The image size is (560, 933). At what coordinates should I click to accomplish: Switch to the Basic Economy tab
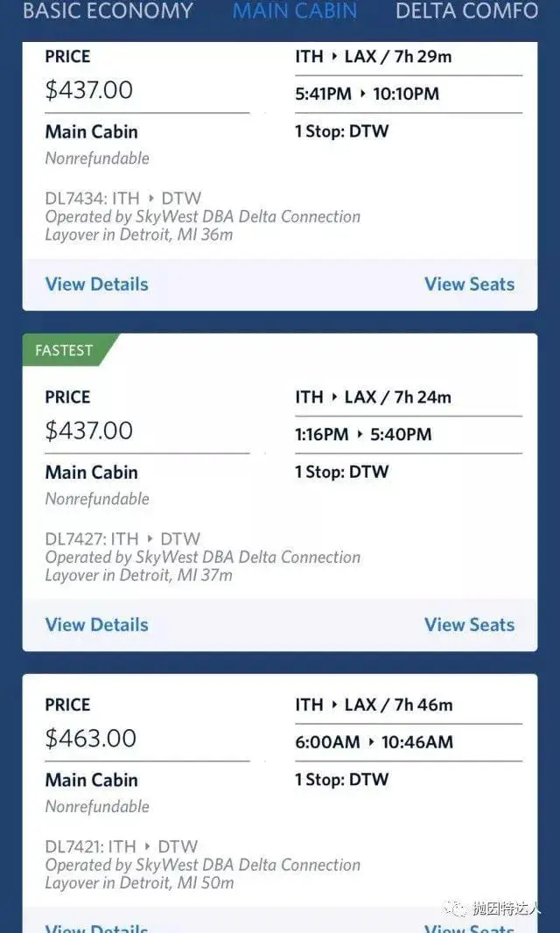(108, 11)
